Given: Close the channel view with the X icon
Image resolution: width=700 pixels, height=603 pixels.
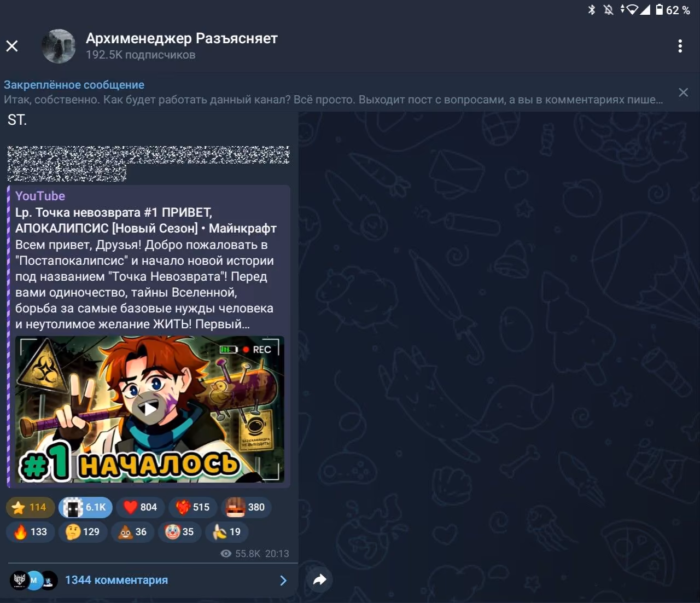Looking at the screenshot, I should click(12, 46).
